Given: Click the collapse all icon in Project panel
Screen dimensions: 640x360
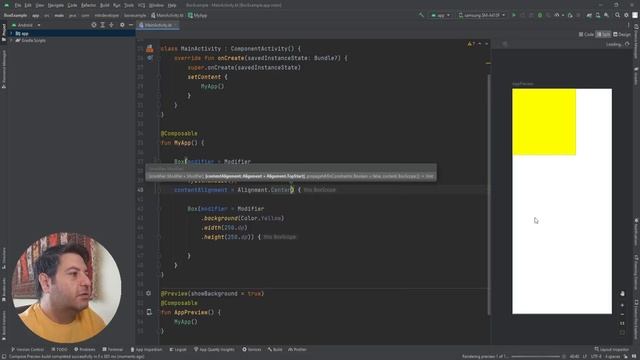Looking at the screenshot, I should click(x=111, y=25).
